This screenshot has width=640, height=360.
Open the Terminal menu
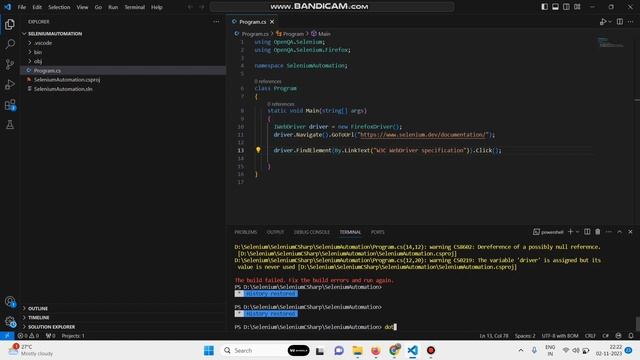pos(134,7)
